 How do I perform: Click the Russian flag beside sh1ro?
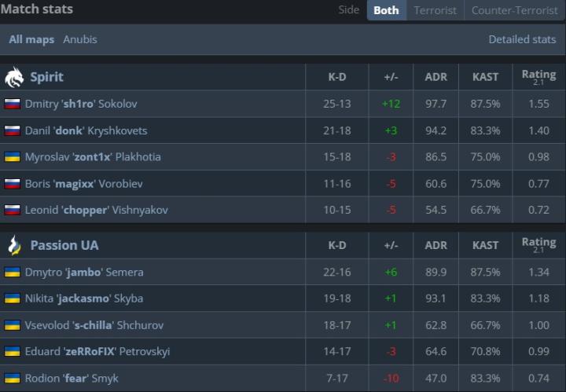tap(12, 104)
